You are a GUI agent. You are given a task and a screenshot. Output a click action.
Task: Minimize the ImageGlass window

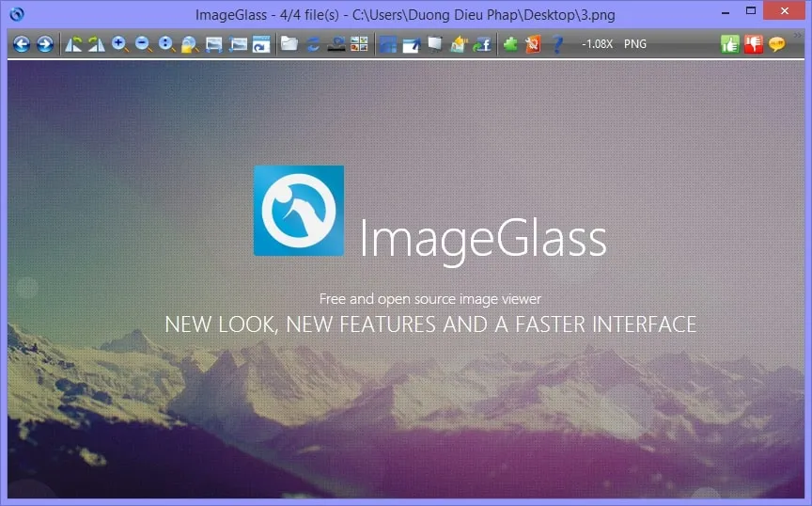726,12
